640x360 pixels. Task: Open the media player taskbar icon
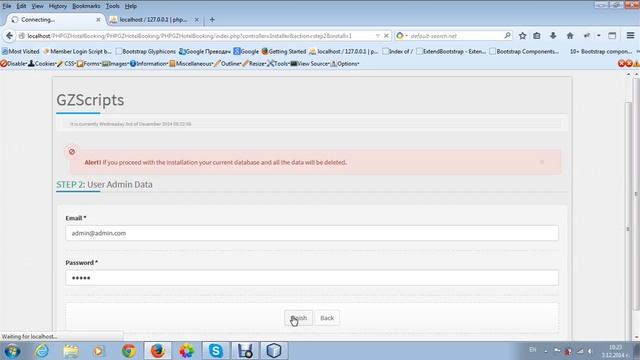99,351
